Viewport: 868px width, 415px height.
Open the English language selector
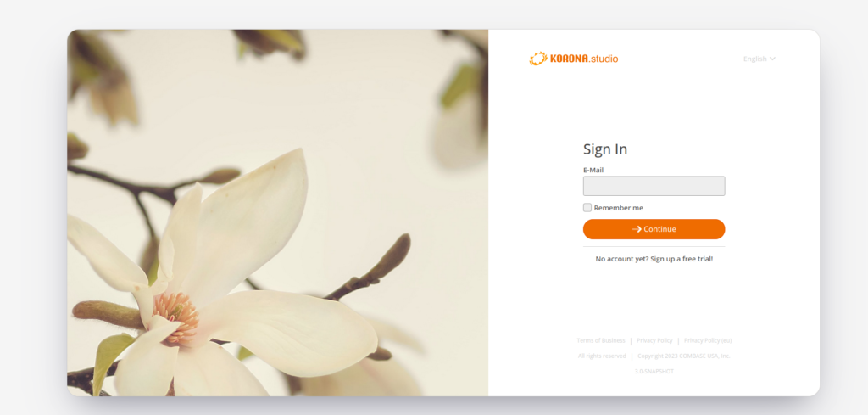pyautogui.click(x=759, y=59)
